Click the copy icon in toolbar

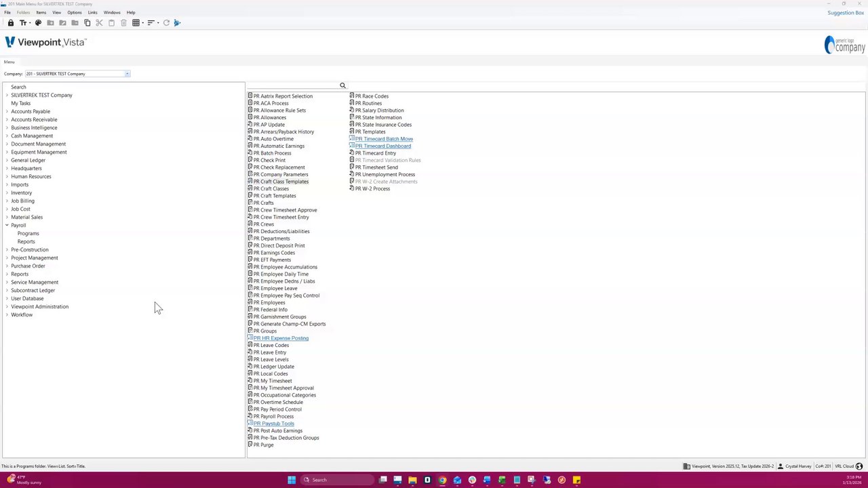(x=87, y=23)
